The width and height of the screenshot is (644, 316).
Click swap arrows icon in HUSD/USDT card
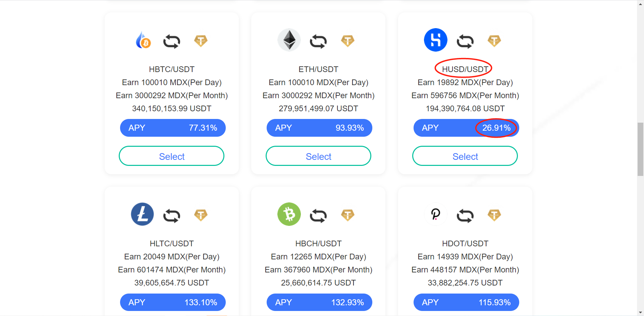coord(465,41)
